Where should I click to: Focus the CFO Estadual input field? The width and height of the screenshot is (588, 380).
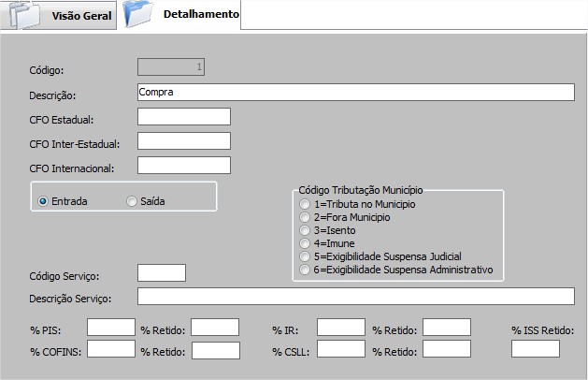(183, 117)
